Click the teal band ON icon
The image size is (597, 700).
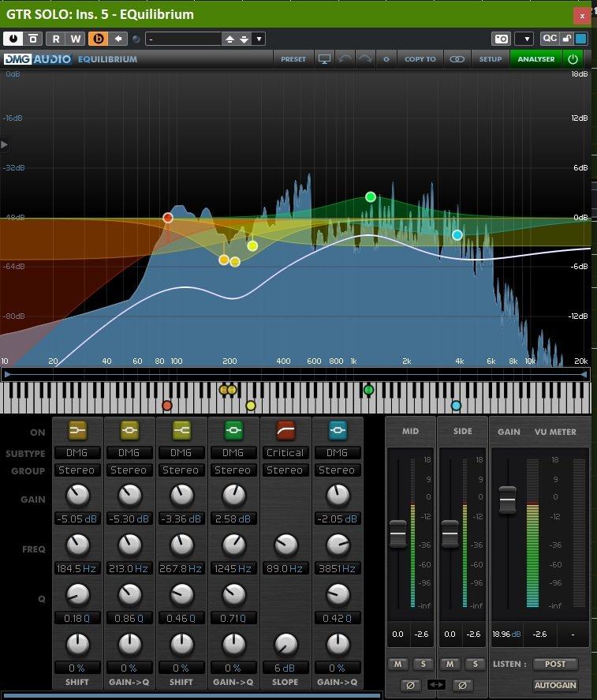337,430
